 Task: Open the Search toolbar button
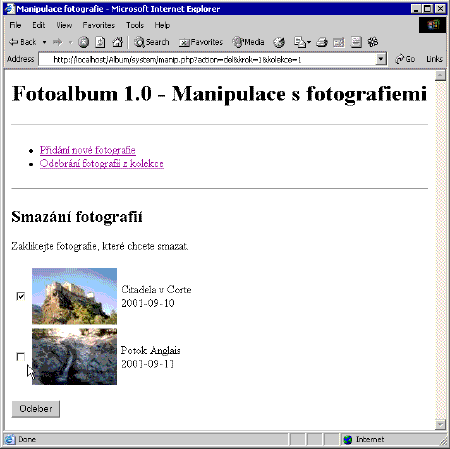point(152,42)
